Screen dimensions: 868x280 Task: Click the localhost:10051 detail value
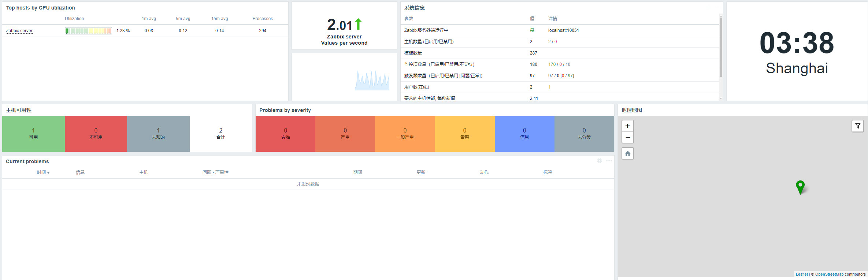point(563,30)
